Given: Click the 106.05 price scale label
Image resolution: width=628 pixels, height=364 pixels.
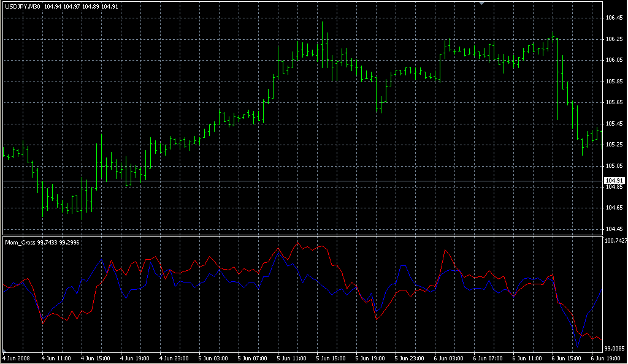Looking at the screenshot, I should pyautogui.click(x=614, y=60).
